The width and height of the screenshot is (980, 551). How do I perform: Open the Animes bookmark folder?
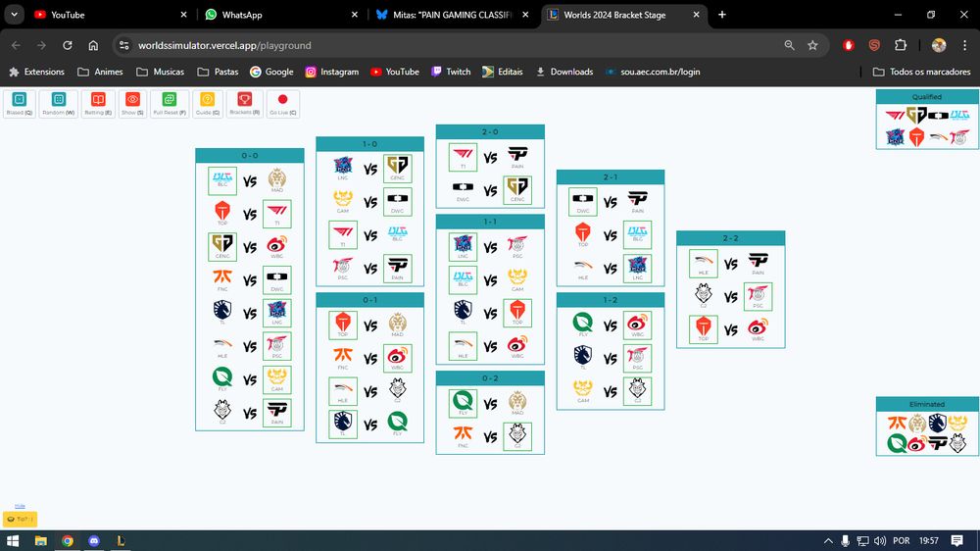(x=100, y=72)
